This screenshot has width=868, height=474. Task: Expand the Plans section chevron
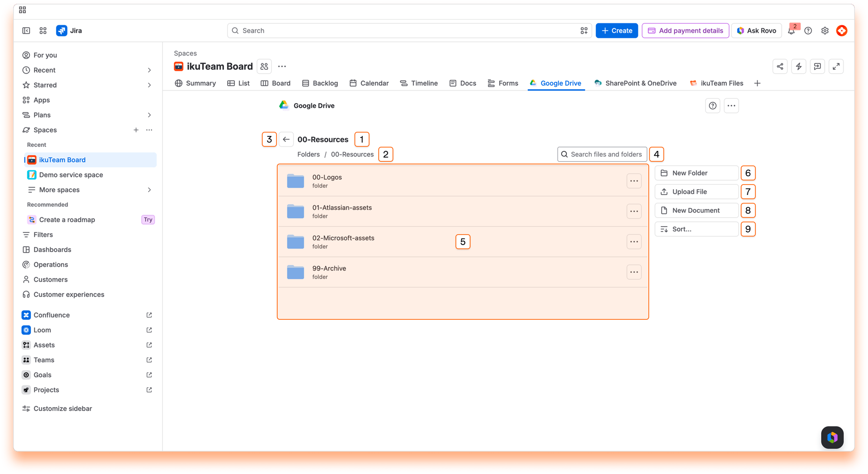pos(149,115)
